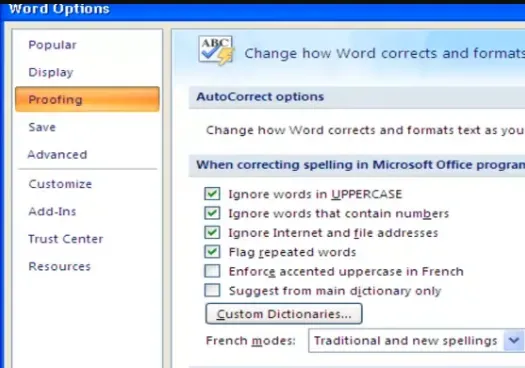525x368 pixels.
Task: Uncheck Ignore words that contain numbers
Action: point(212,213)
